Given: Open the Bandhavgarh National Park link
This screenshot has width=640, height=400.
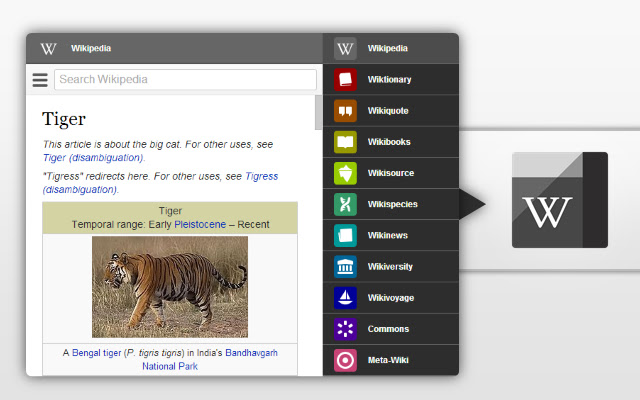Looking at the screenshot, I should (250, 353).
